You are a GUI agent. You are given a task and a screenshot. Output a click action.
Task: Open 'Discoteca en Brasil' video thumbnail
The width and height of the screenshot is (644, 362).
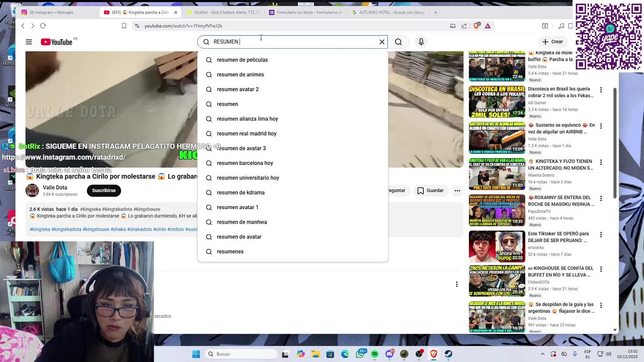497,102
